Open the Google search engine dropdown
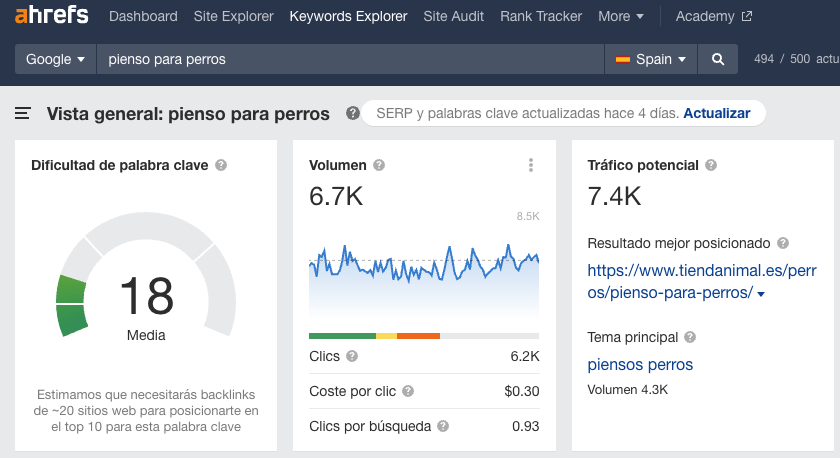Image resolution: width=840 pixels, height=458 pixels. click(55, 59)
